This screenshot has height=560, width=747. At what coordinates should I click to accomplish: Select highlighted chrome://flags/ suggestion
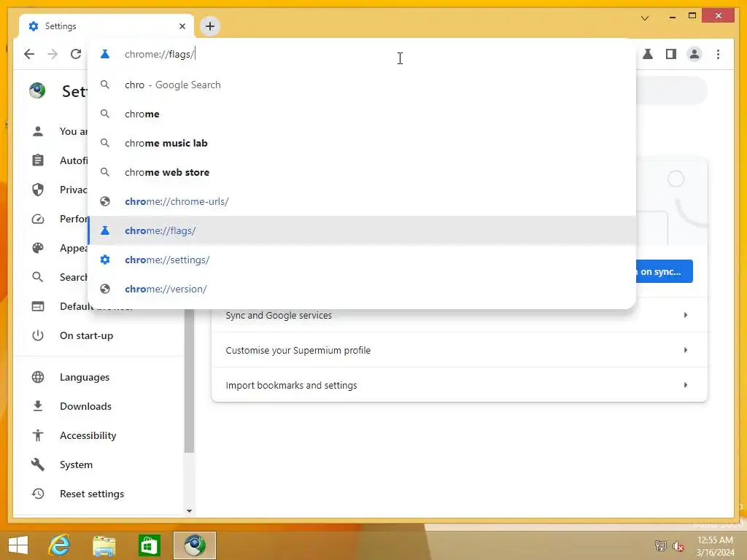[x=362, y=230]
